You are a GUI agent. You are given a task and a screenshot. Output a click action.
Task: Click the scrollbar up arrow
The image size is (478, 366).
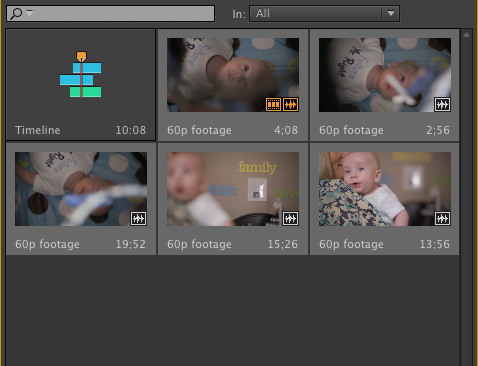point(466,34)
